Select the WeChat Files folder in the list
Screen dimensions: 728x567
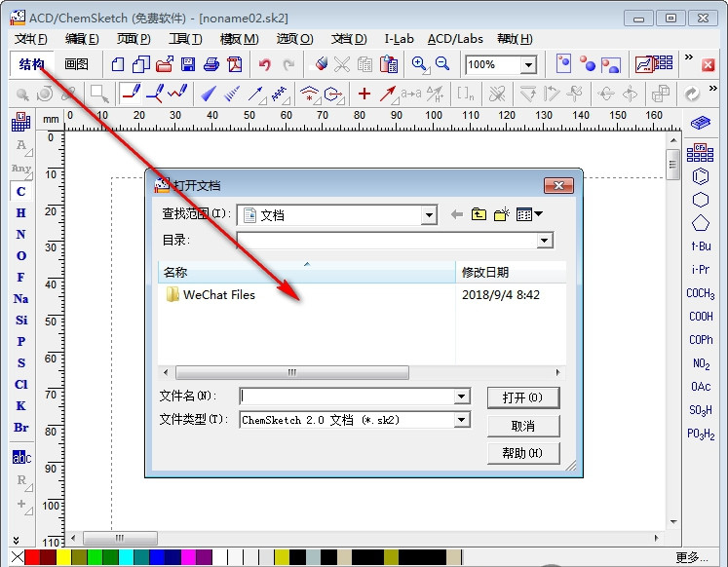coord(211,294)
